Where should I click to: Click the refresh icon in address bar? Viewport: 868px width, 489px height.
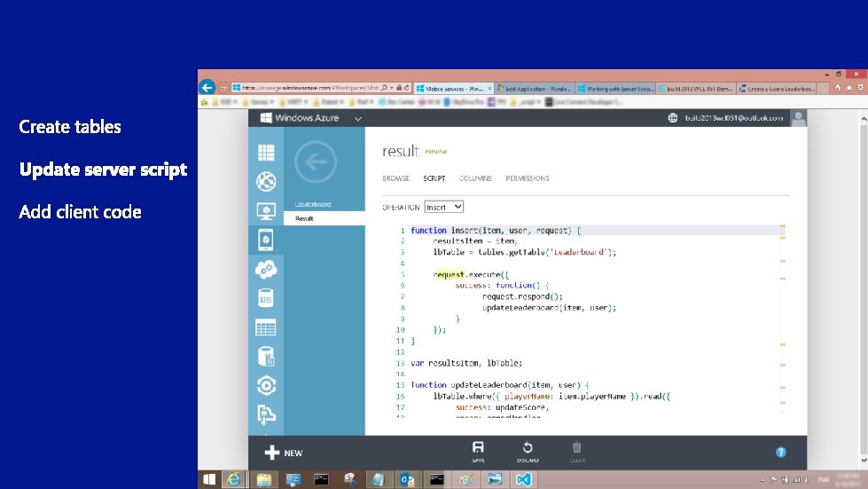407,88
